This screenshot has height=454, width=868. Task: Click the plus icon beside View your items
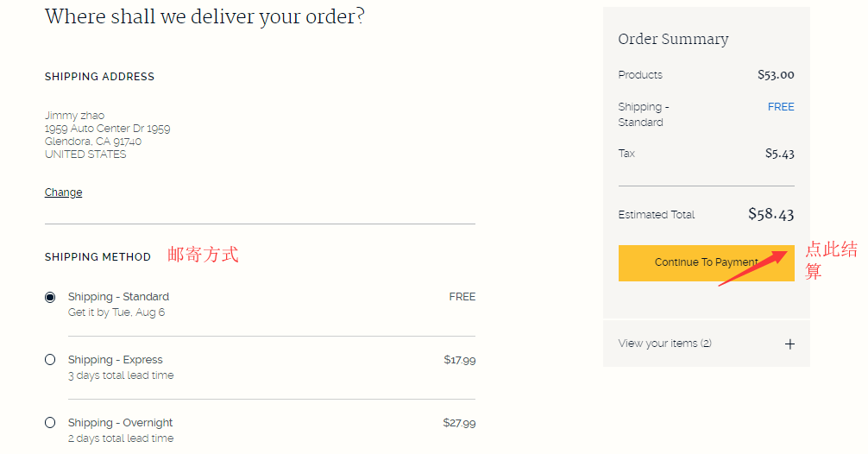coord(789,344)
